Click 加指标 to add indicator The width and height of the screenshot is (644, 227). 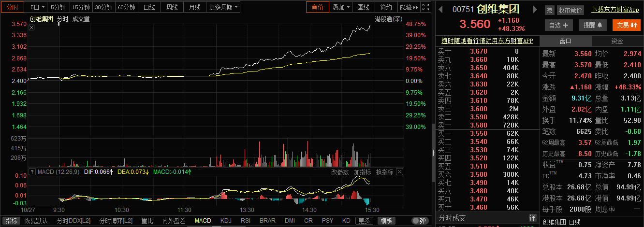[362, 172]
